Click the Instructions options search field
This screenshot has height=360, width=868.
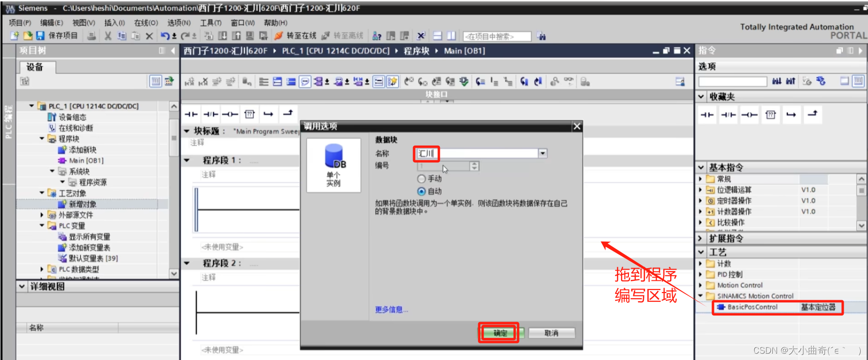point(733,82)
